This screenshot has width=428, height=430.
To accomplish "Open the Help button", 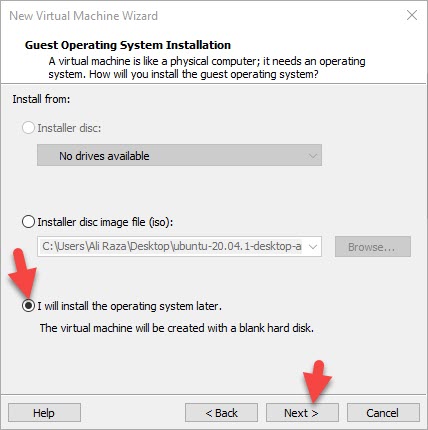I will [44, 413].
